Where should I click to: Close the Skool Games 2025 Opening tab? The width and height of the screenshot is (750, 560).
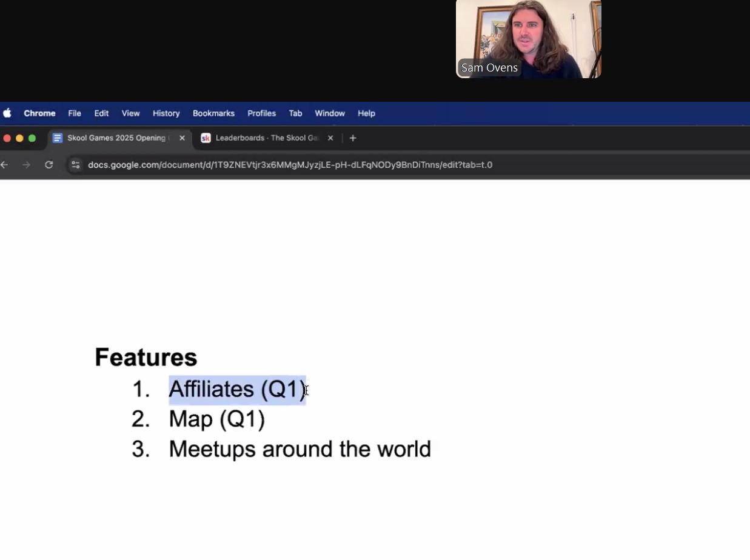click(182, 138)
